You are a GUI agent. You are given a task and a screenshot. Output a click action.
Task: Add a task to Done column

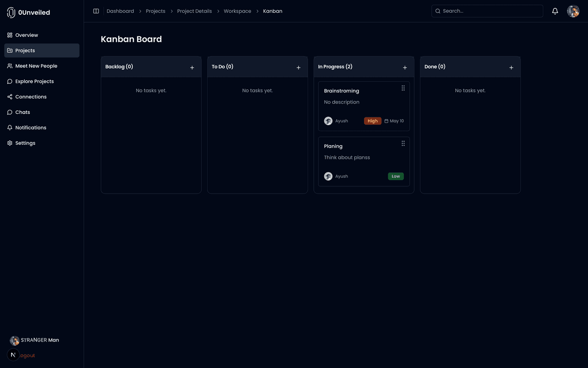pos(511,68)
